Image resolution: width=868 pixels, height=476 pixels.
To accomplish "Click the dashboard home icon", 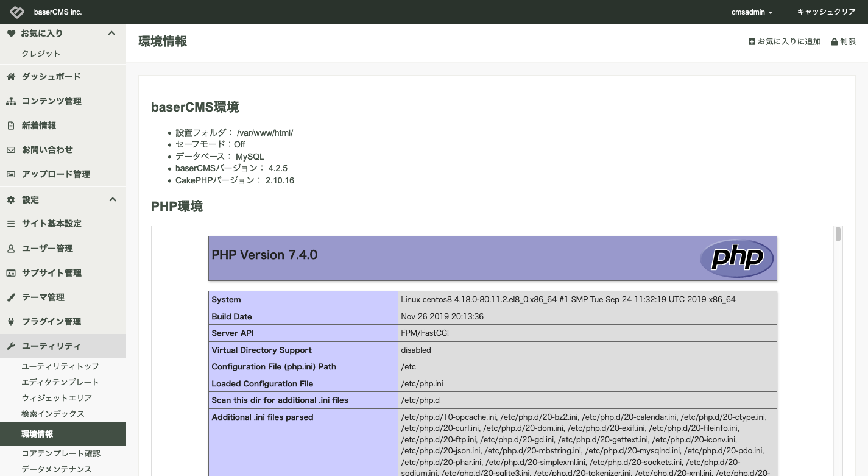I will coord(11,77).
